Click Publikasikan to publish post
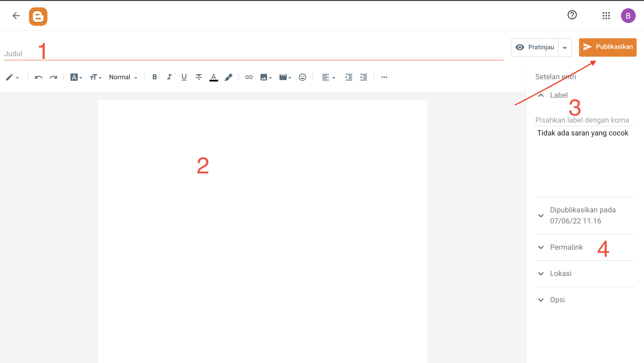 tap(608, 47)
